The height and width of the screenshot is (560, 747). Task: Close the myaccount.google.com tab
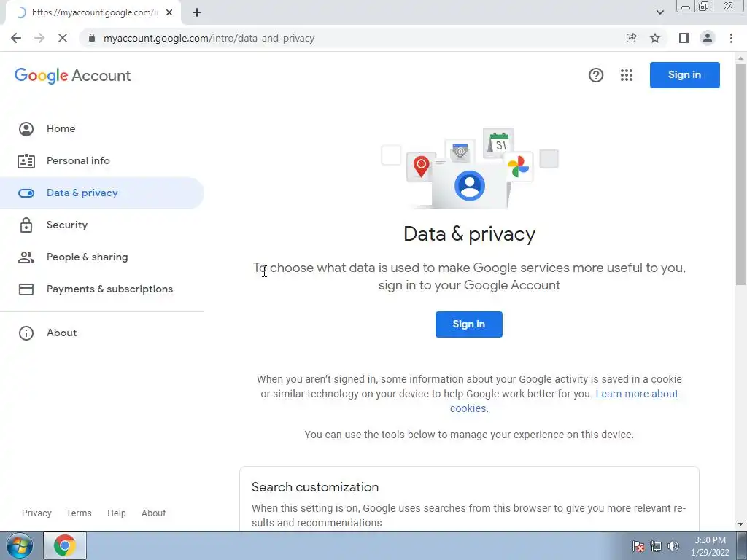[169, 12]
